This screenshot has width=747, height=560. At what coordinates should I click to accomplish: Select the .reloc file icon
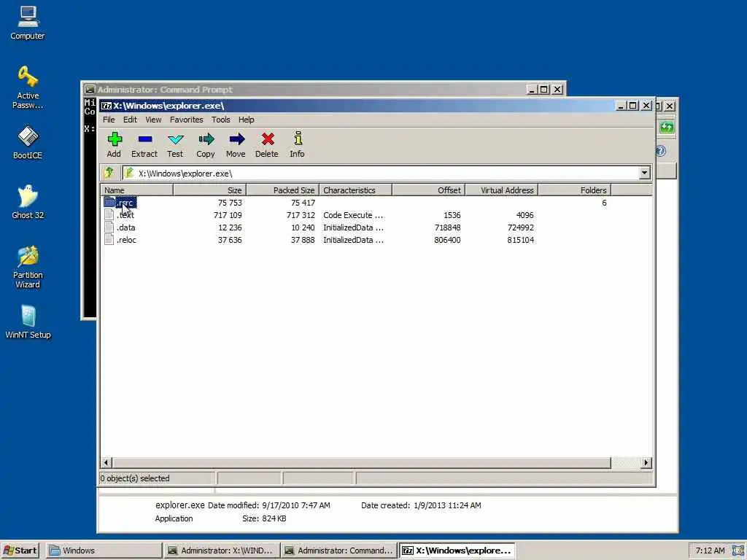[x=109, y=239]
